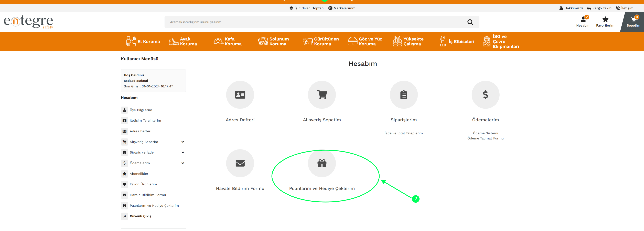The image size is (644, 231).
Task: Expand Ödemelerim sidebar submenu
Action: (183, 163)
